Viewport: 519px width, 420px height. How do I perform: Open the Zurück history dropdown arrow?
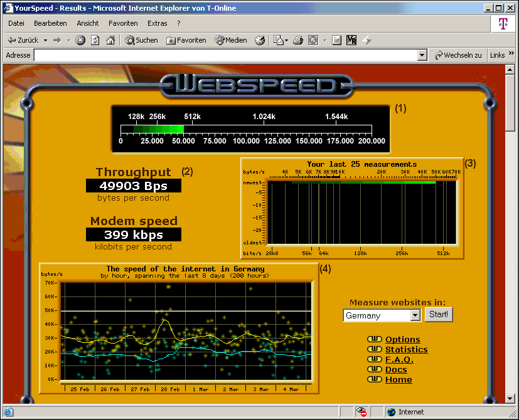coord(45,40)
